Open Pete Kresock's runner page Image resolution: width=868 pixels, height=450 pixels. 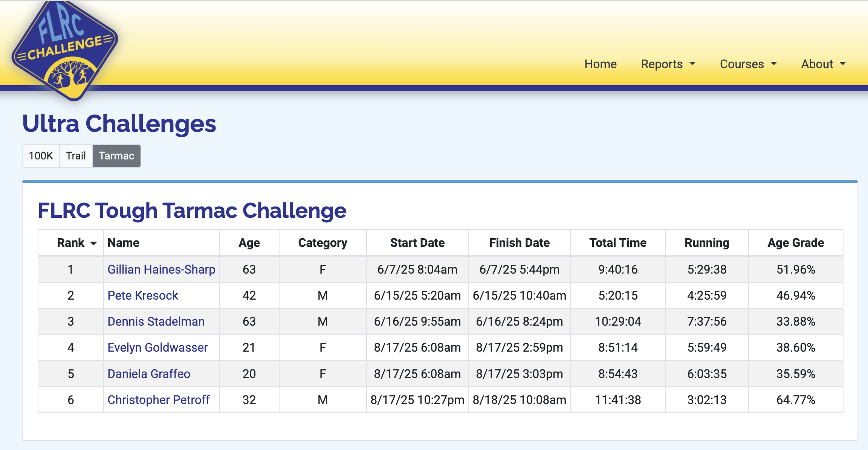point(142,295)
